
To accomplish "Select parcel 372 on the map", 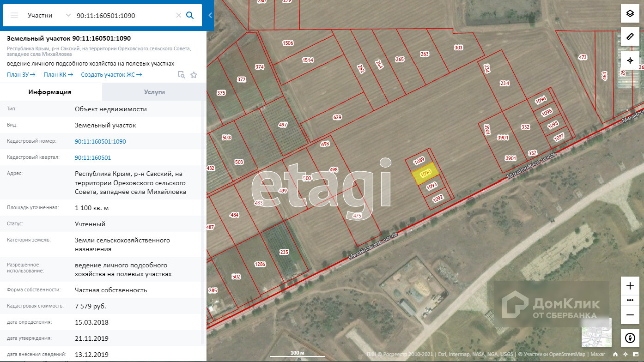I will click(241, 79).
